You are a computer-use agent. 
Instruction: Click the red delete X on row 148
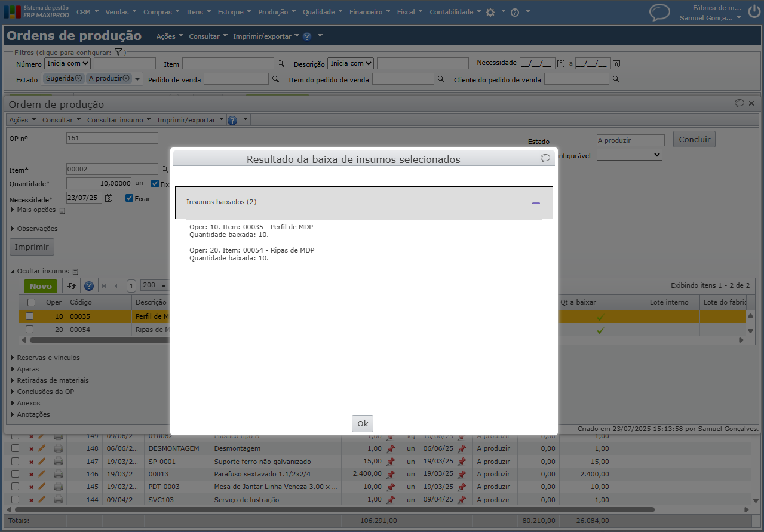click(32, 449)
